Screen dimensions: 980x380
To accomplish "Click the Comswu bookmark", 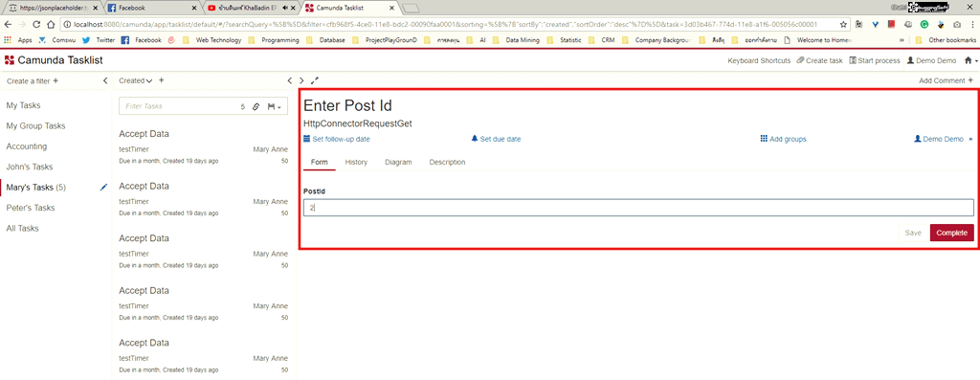I will [x=56, y=39].
